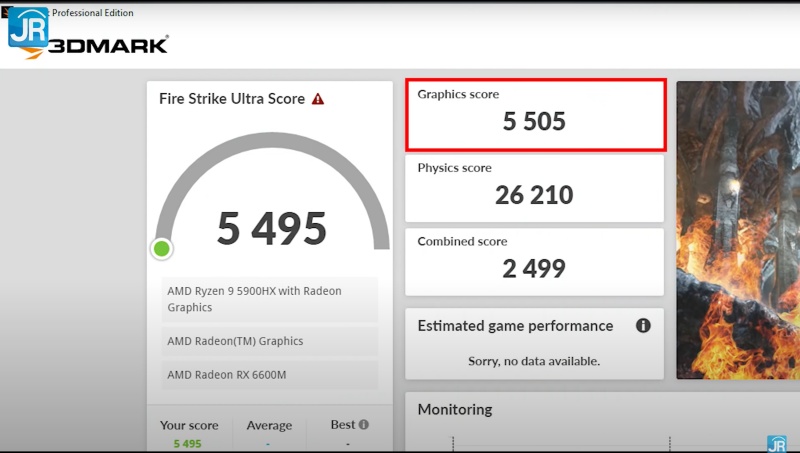
Task: Click the Monitoring section heading
Action: pos(455,410)
